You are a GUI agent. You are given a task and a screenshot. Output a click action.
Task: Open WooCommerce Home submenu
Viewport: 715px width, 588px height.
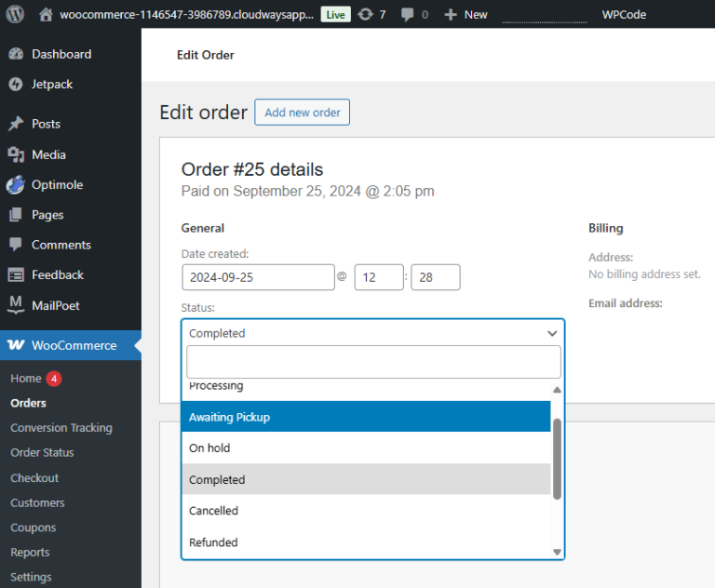[26, 379]
